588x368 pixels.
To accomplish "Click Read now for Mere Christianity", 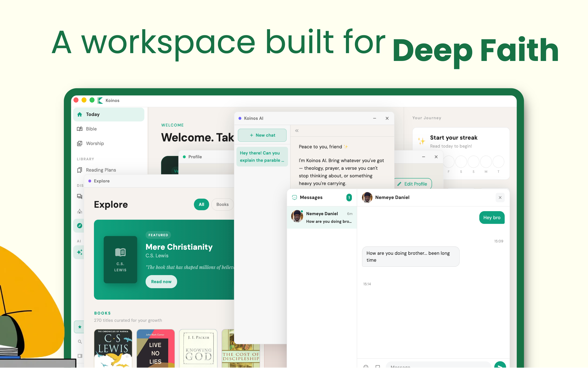I will tap(161, 282).
